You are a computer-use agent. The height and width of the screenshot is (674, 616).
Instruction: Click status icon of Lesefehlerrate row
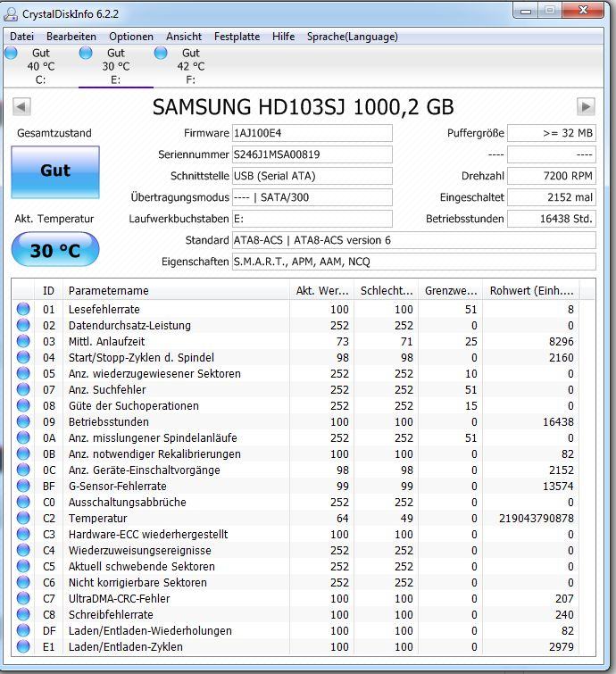click(x=23, y=309)
